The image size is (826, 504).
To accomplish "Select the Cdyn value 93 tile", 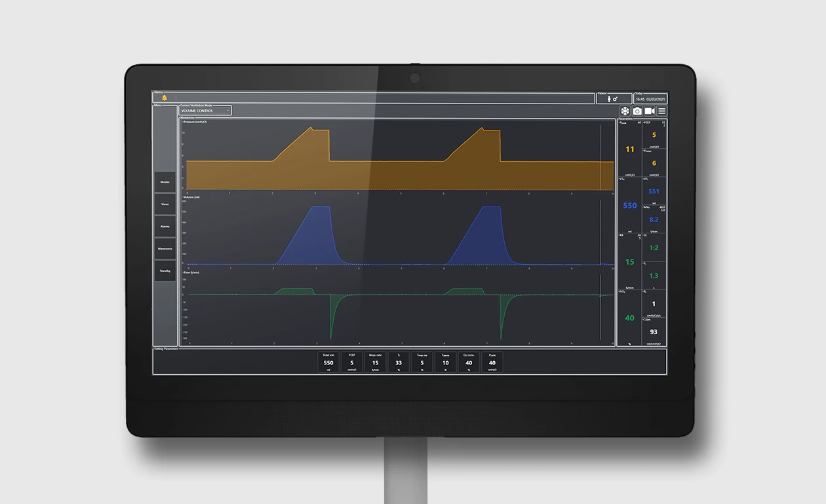I will click(654, 332).
